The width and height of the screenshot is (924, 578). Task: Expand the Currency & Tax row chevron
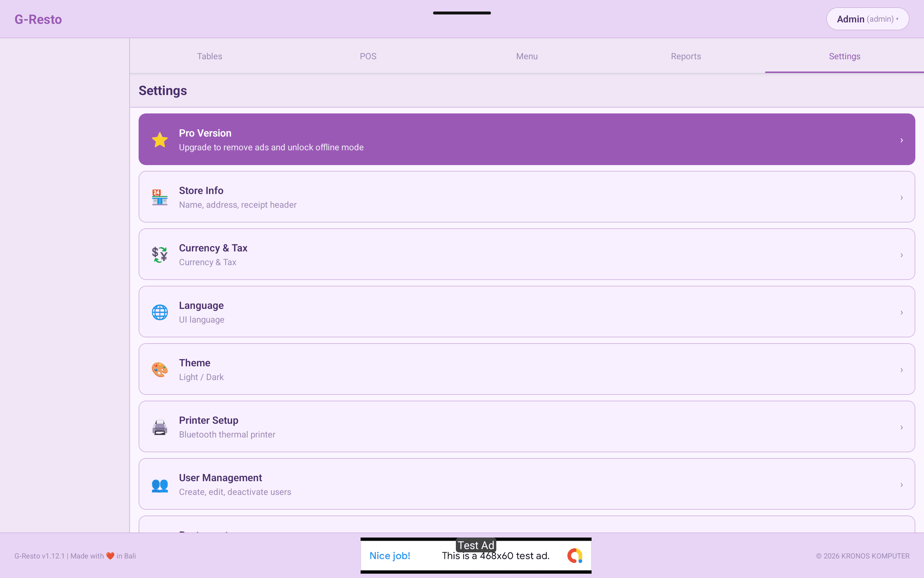coord(902,255)
